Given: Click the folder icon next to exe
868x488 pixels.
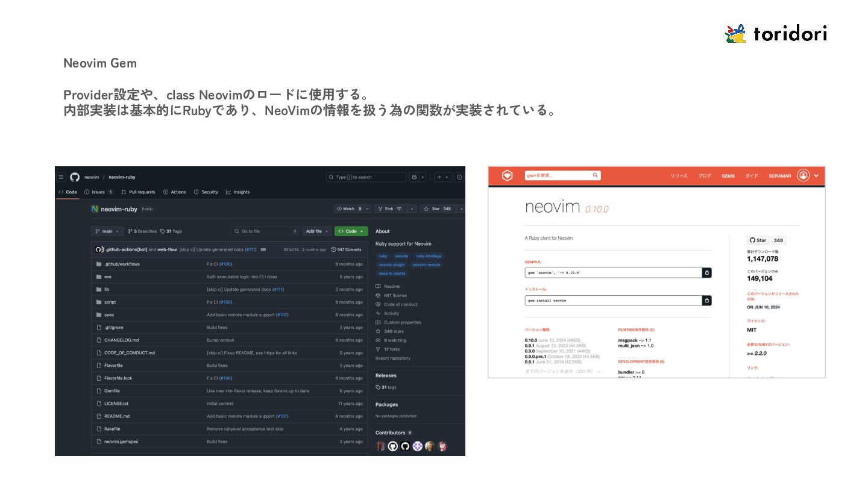Looking at the screenshot, I should [98, 277].
